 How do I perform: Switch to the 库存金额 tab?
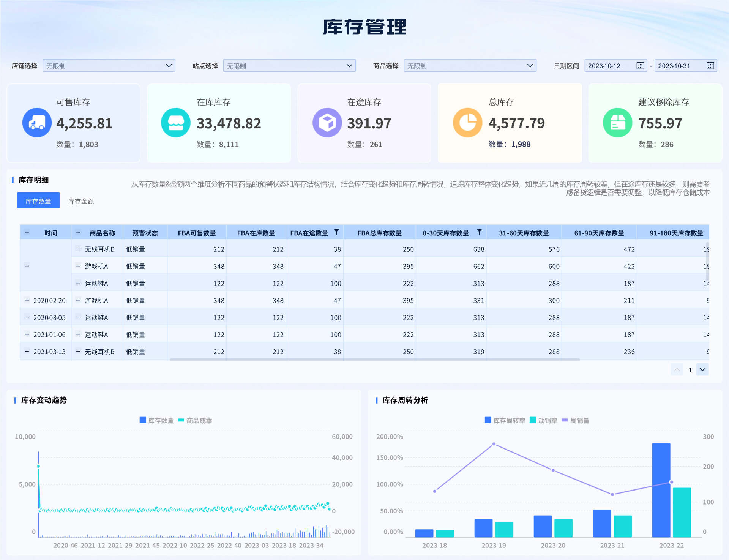(81, 201)
